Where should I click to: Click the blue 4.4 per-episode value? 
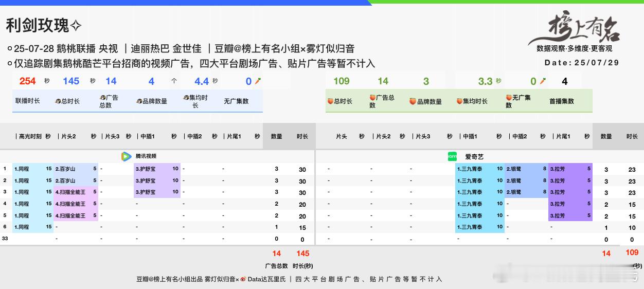click(x=202, y=81)
